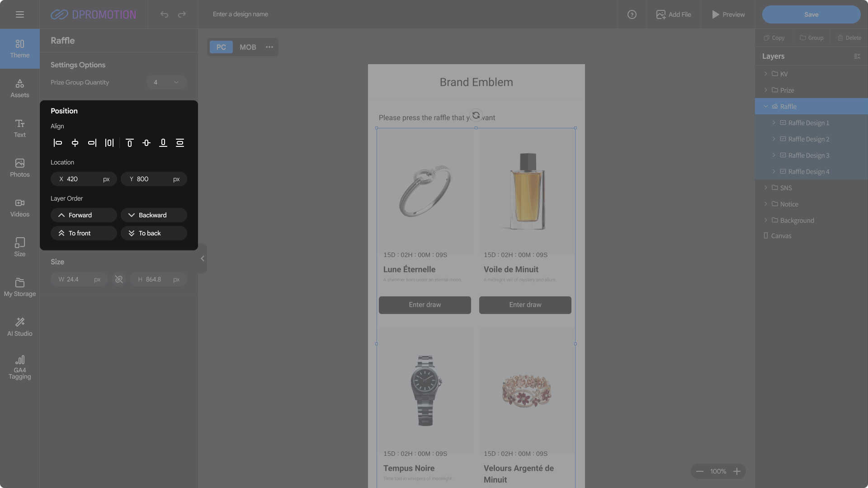
Task: Expand the KV layer folder
Action: 766,74
